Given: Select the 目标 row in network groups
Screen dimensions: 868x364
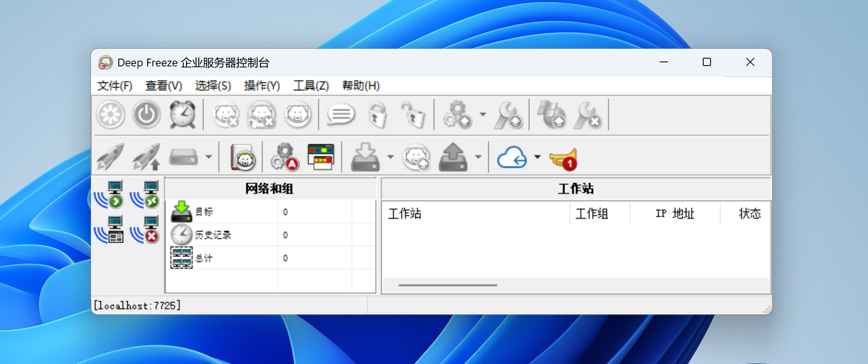Looking at the screenshot, I should [x=270, y=212].
